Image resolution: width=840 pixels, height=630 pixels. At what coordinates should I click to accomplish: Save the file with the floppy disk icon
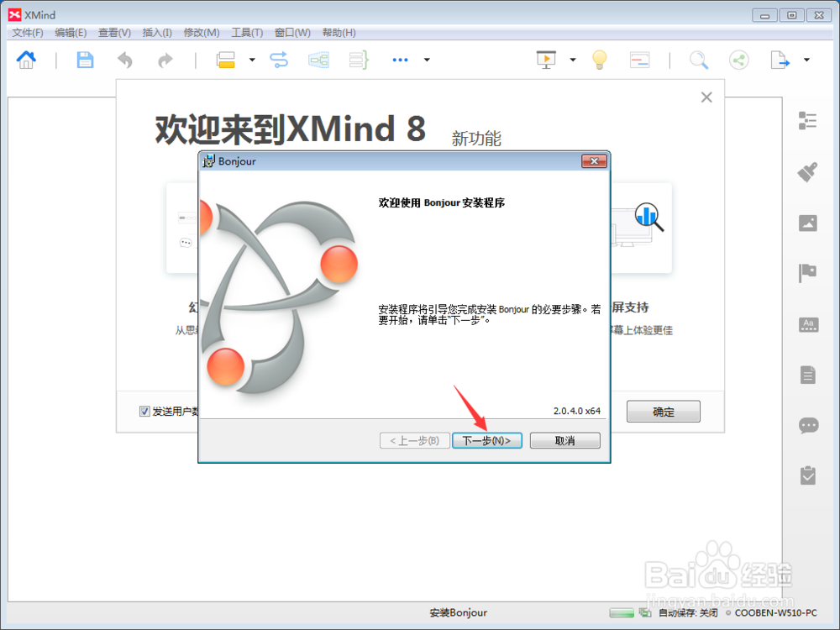coord(85,60)
